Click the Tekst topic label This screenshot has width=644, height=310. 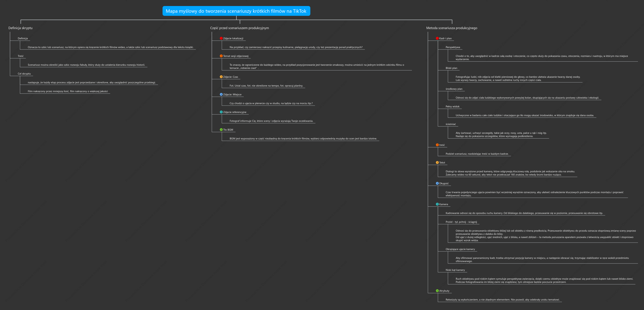coord(442,163)
